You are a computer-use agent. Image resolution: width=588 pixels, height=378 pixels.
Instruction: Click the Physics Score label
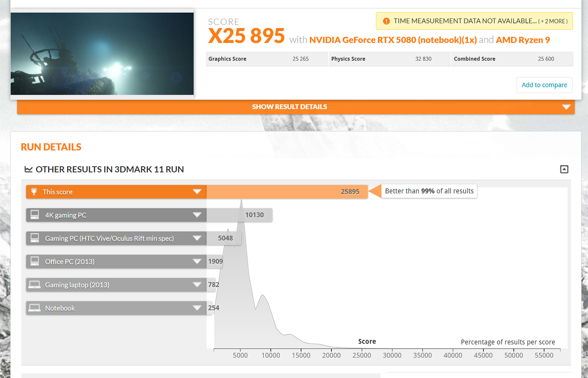[x=348, y=59]
